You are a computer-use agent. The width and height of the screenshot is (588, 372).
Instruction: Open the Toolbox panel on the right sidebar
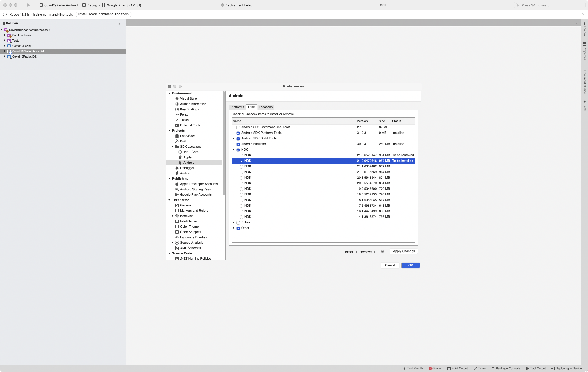click(x=584, y=29)
